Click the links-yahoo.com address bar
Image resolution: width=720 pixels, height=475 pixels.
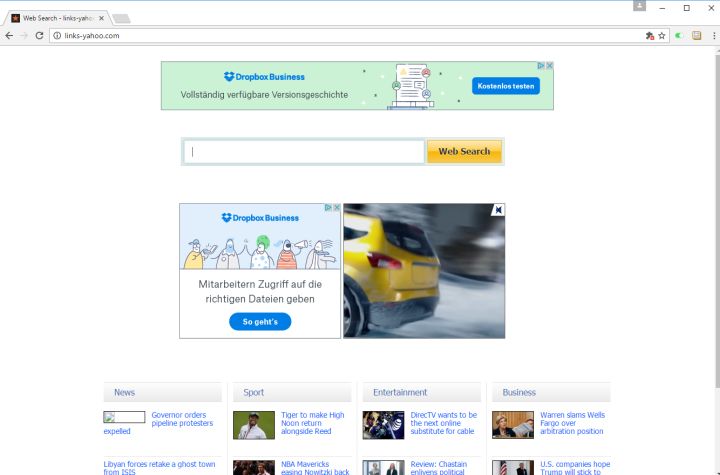click(x=349, y=35)
